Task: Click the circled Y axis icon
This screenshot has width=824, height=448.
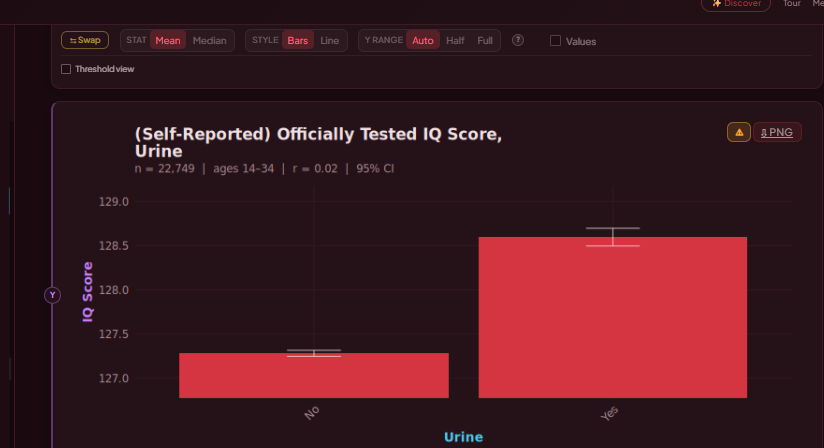Action: click(x=53, y=295)
